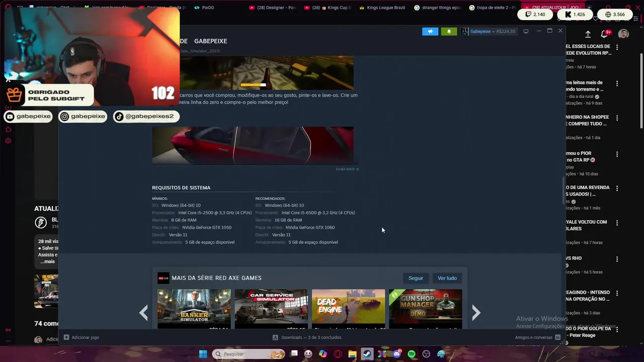Click the YouTube upload arrow icon
The height and width of the screenshot is (362, 644).
588,34
